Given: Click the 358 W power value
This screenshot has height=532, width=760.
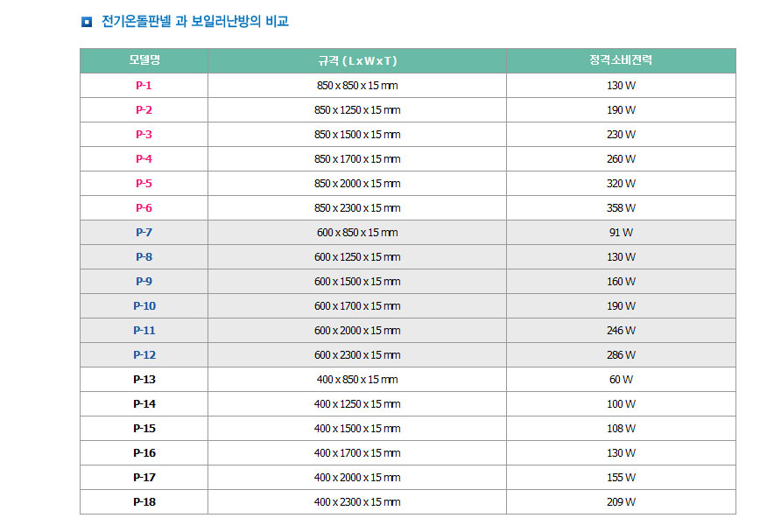Looking at the screenshot, I should (x=621, y=208).
